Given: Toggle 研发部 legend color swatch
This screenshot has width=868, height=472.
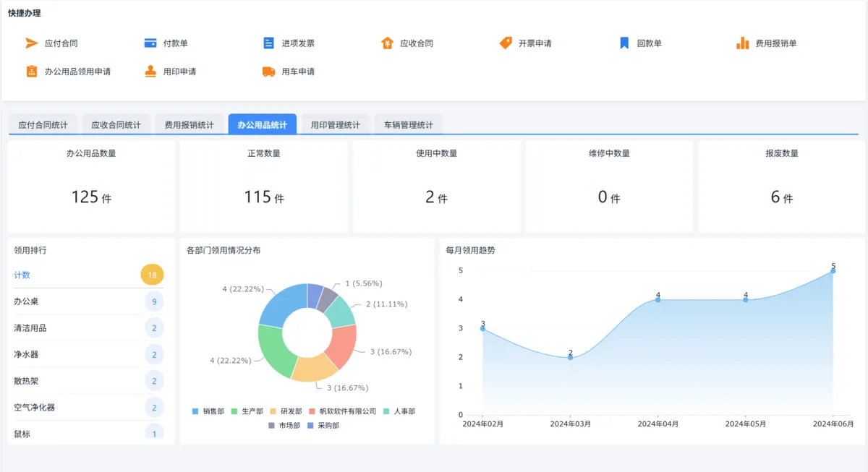Looking at the screenshot, I should point(273,411).
